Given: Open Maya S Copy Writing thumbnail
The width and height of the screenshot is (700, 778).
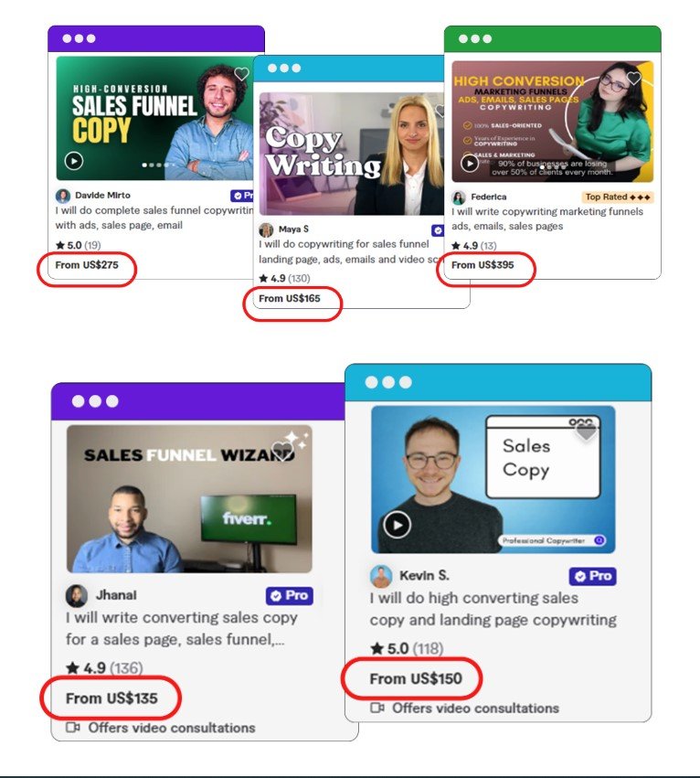Looking at the screenshot, I should 351,154.
